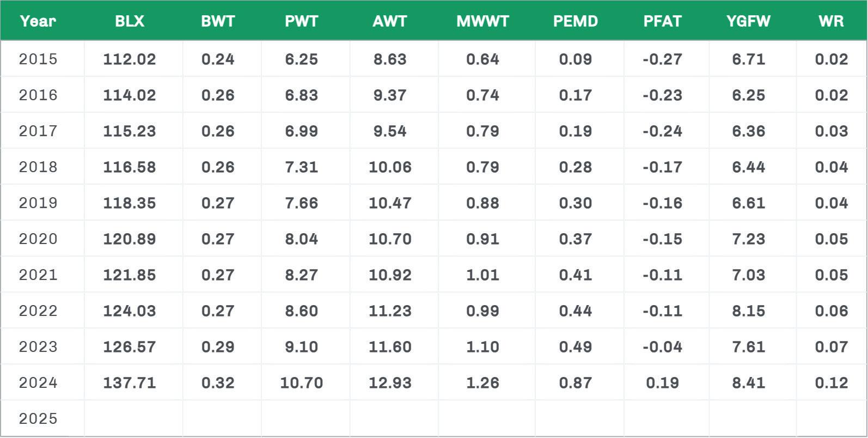Click the BLX value 137.71
This screenshot has width=868, height=438.
coord(130,382)
